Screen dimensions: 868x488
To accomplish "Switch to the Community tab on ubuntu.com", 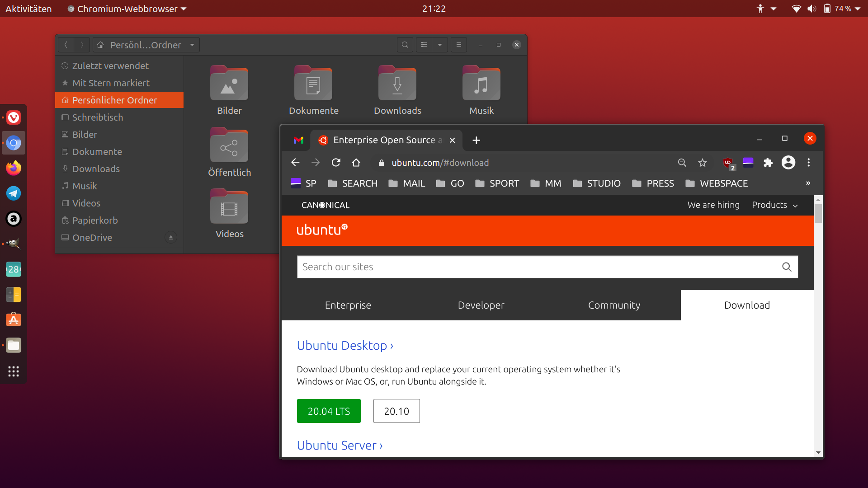I will click(614, 305).
